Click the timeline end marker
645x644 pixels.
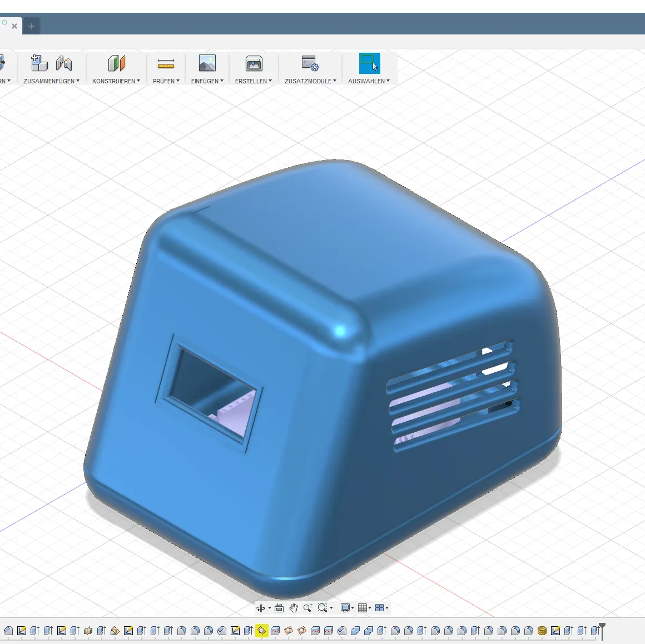coord(602,631)
